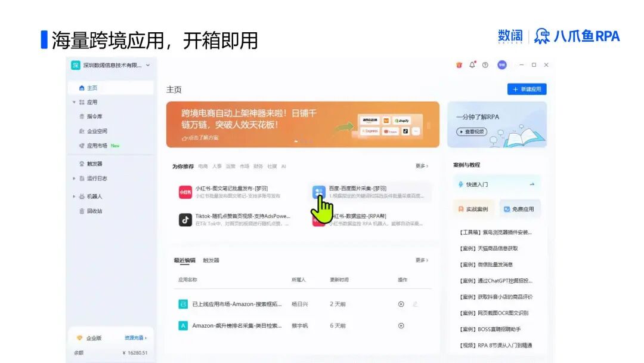Click 资源充值 near the balance display

tap(134, 337)
